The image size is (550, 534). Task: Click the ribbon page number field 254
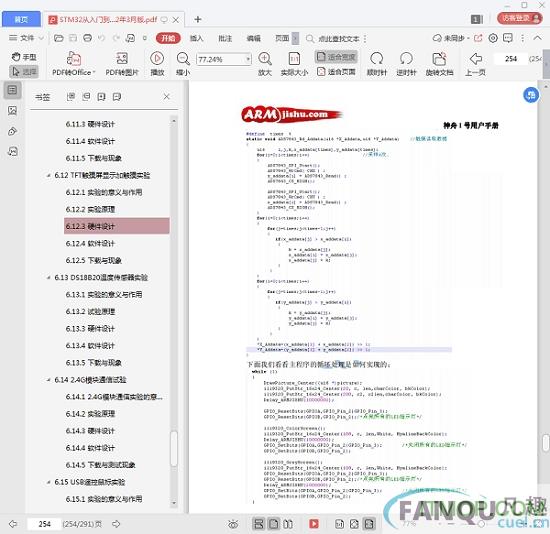click(x=511, y=59)
